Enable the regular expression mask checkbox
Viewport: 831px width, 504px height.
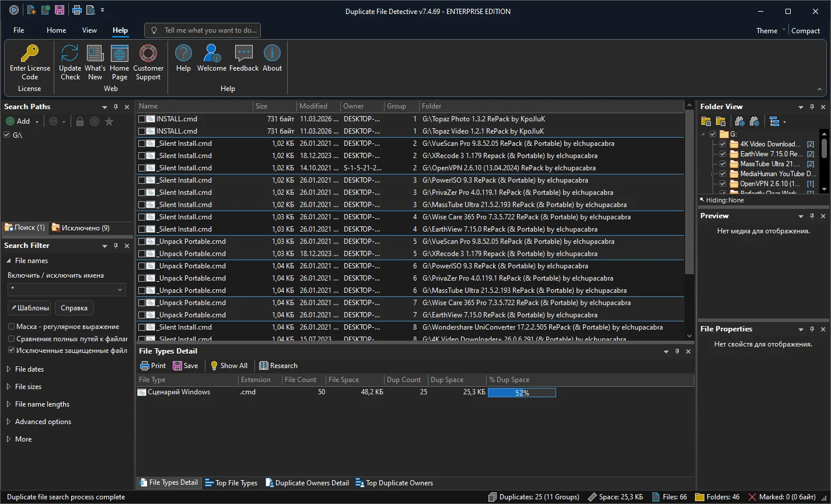coord(11,327)
